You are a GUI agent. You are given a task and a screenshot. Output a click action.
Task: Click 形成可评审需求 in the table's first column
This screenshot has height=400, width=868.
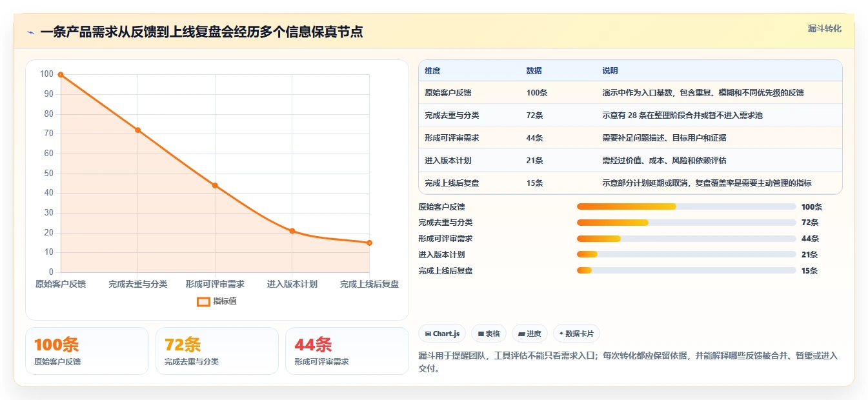point(452,138)
